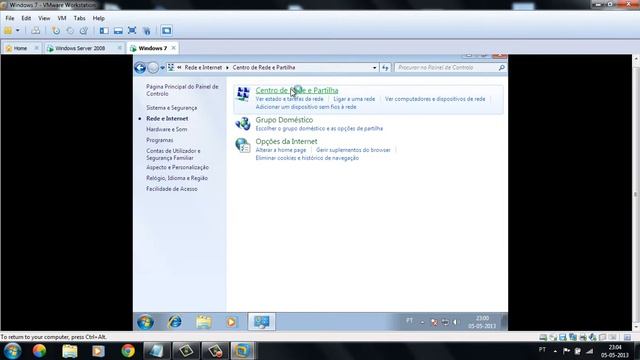
Task: Open Grupo Doméstico heading
Action: (284, 120)
